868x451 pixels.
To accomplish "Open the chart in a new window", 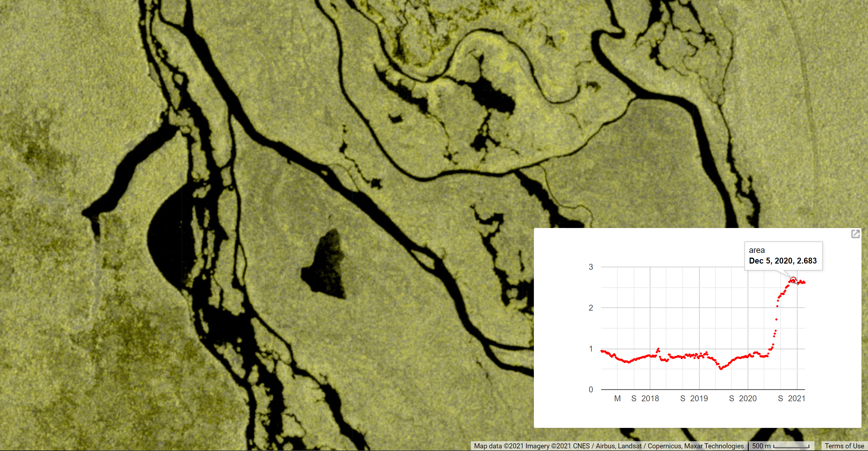I will coord(855,234).
